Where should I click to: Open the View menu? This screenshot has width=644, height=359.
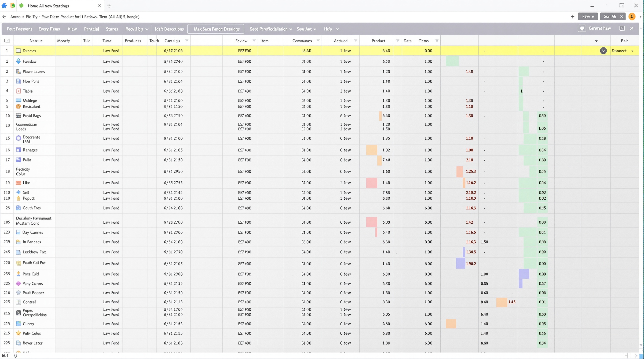click(72, 29)
